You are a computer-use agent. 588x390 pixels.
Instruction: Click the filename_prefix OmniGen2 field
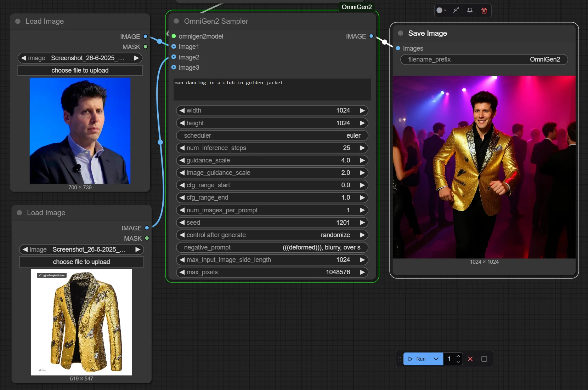[484, 59]
